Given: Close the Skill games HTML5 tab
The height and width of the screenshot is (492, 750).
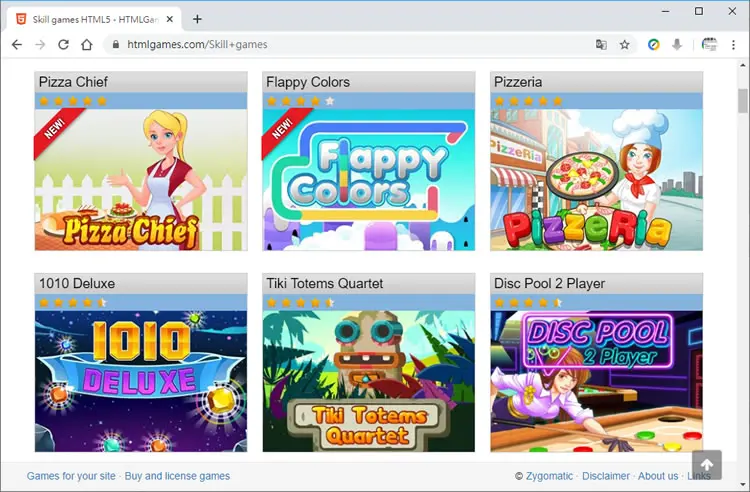Looking at the screenshot, I should pyautogui.click(x=169, y=20).
